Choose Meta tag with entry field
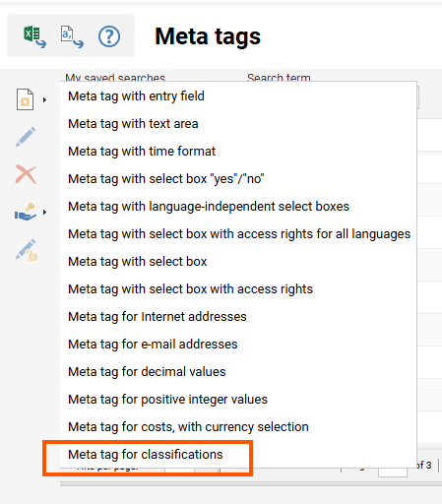This screenshot has height=504, width=442. coord(136,96)
